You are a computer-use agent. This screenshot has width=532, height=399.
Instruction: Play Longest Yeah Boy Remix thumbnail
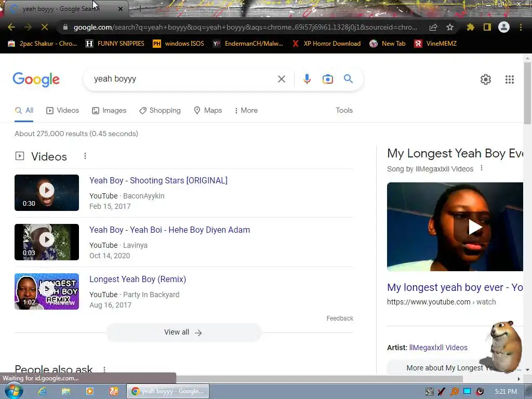[47, 291]
